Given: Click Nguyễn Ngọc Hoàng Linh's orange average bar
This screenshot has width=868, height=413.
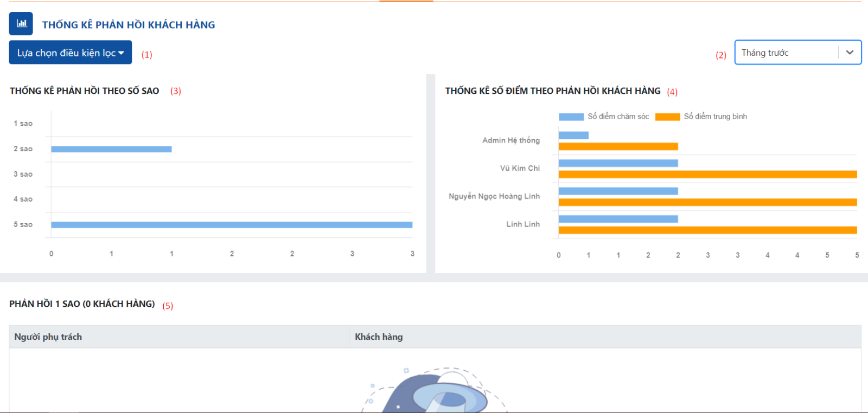Looking at the screenshot, I should [707, 202].
